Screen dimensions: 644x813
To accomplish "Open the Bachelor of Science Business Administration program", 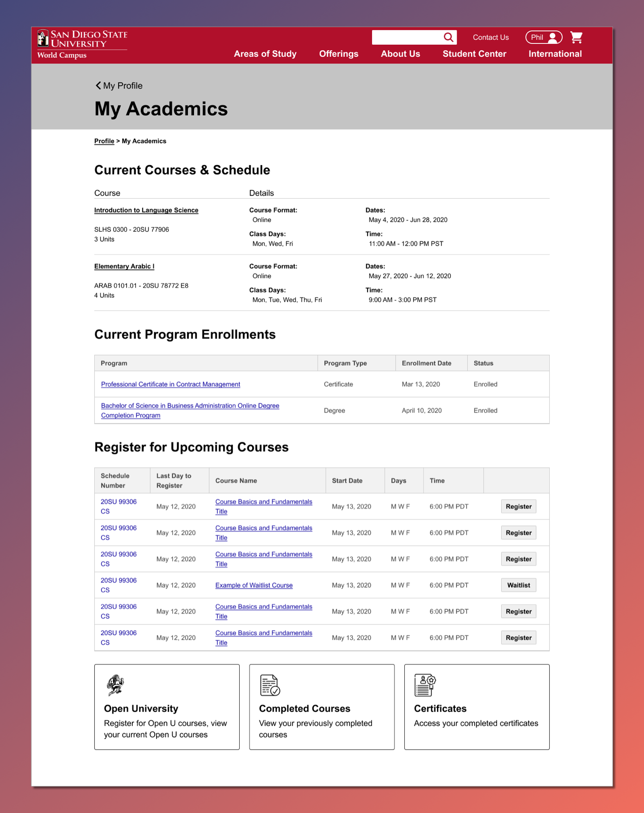I will [190, 410].
